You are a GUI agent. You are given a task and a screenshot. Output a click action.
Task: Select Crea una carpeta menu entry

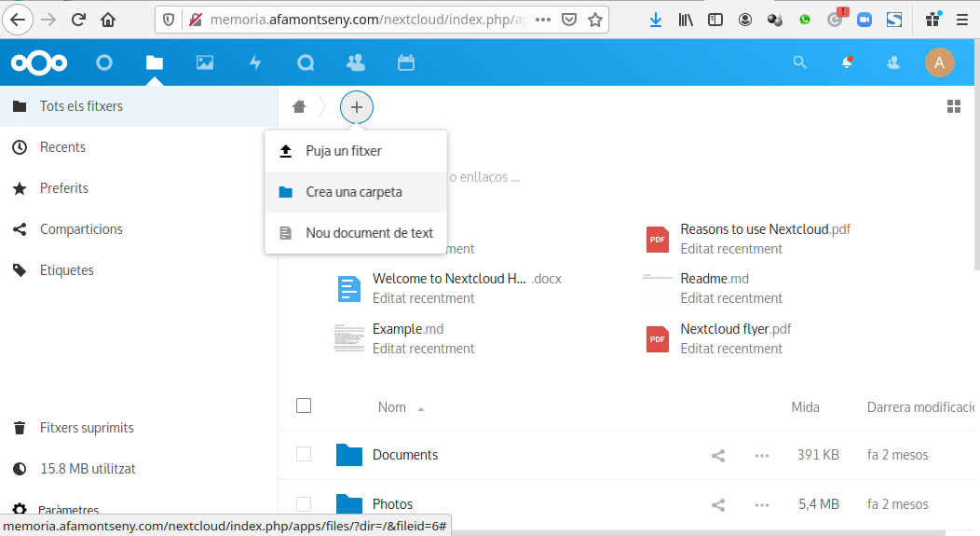(354, 192)
